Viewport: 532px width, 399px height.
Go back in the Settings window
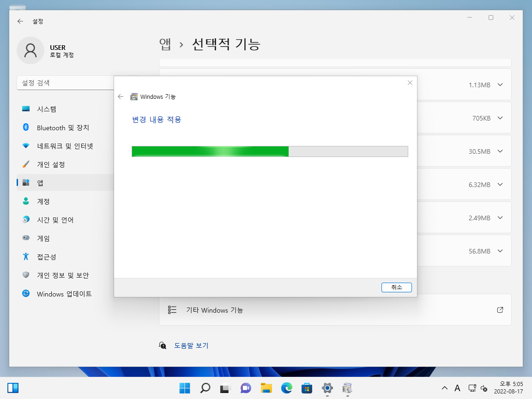point(20,21)
